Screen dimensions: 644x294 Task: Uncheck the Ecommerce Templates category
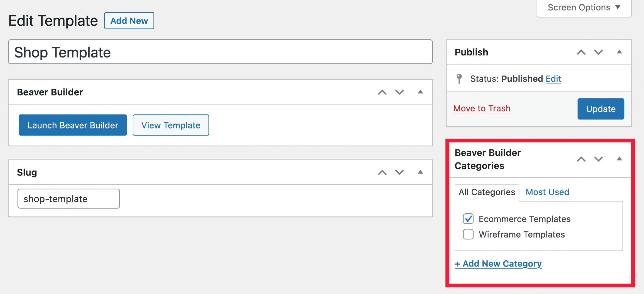(468, 219)
